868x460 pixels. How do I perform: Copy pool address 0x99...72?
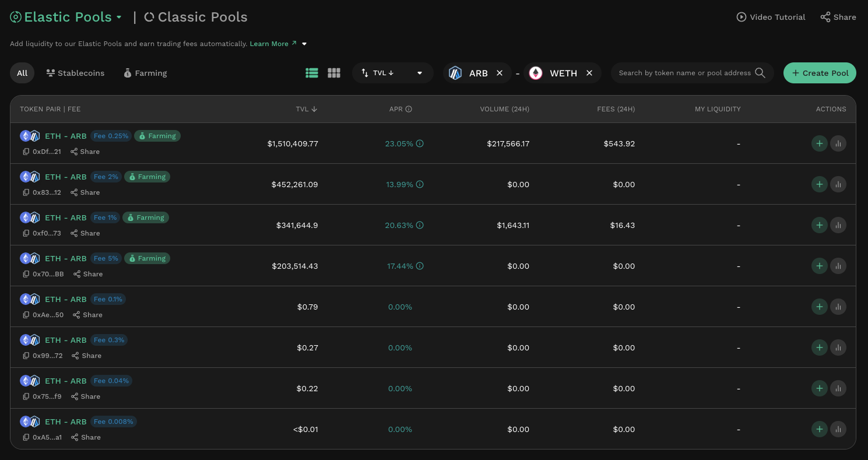point(26,356)
